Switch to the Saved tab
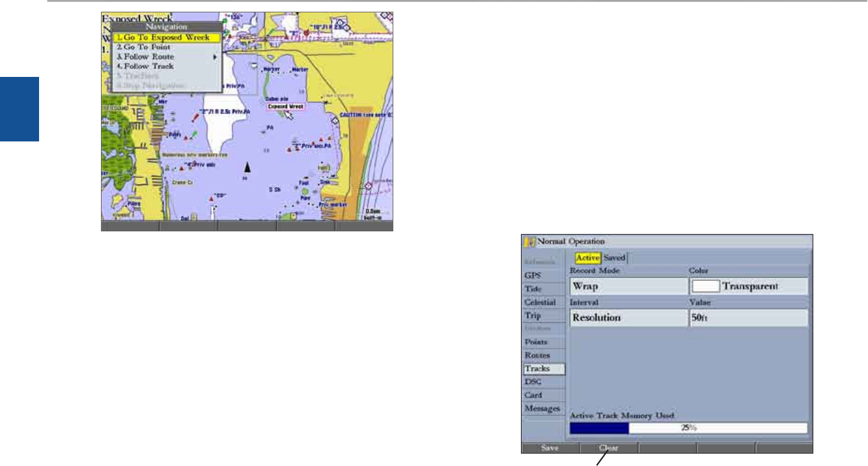This screenshot has height=466, width=868. click(614, 258)
